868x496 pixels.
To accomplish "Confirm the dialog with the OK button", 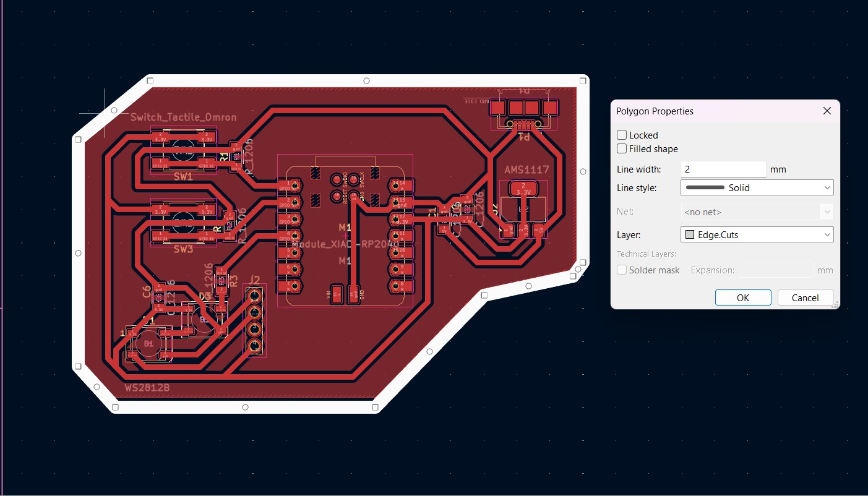I will click(743, 297).
